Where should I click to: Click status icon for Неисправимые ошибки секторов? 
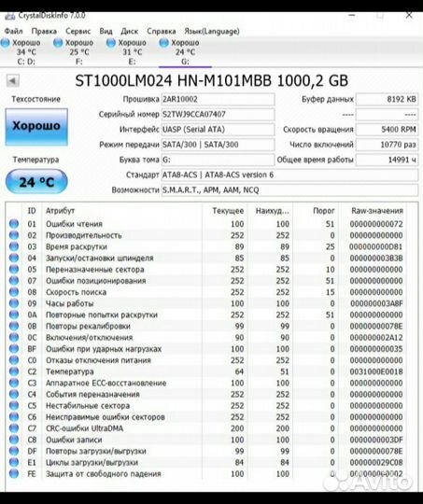pyautogui.click(x=14, y=417)
